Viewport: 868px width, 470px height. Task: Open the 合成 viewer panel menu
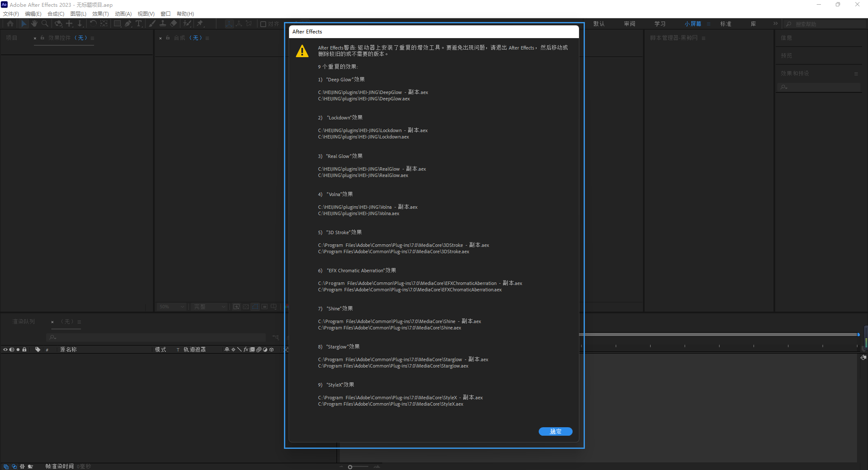[x=207, y=38]
